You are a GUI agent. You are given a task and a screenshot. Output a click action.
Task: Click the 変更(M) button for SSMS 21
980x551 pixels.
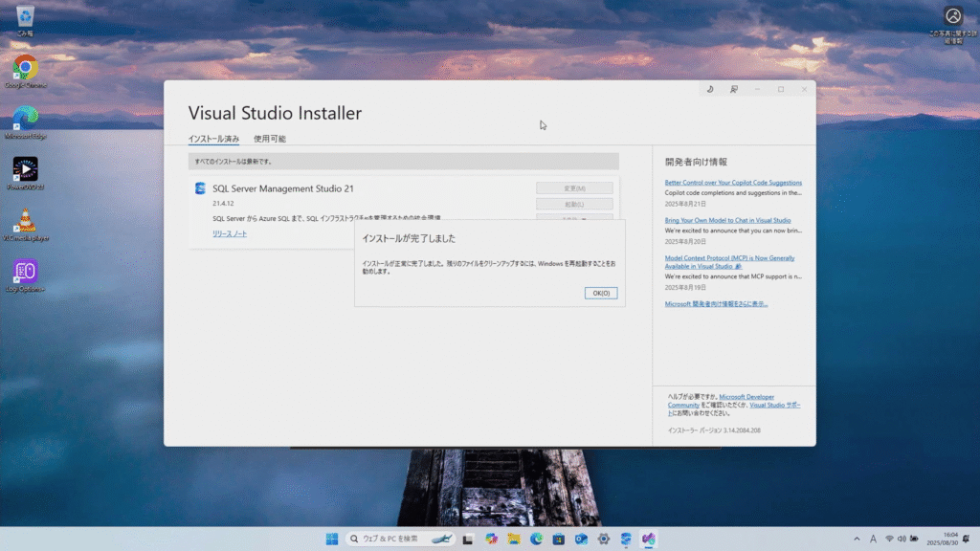(574, 188)
